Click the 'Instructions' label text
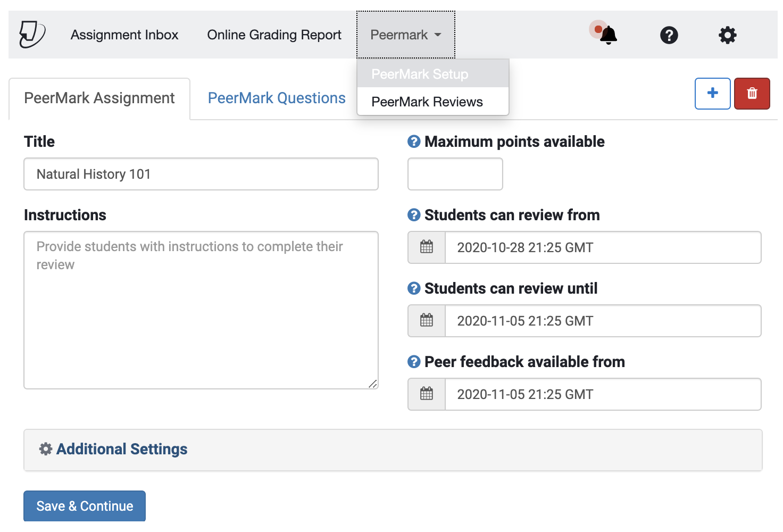 [65, 215]
